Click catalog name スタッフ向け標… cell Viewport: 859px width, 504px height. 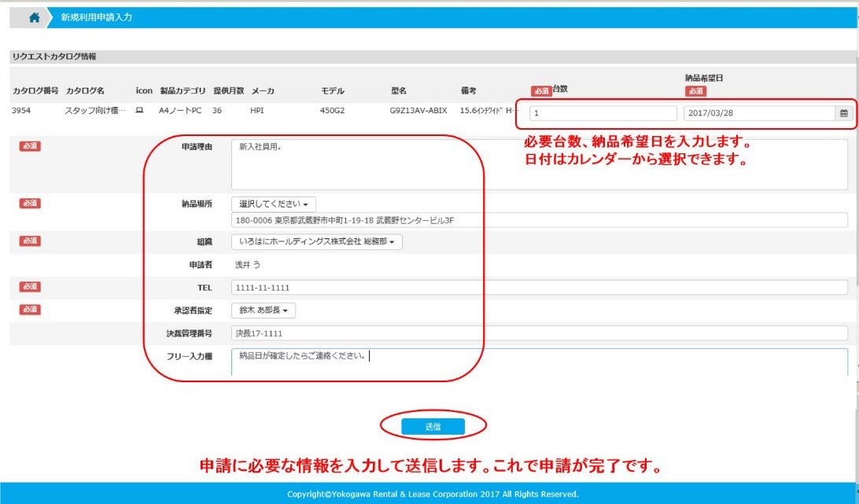click(95, 111)
